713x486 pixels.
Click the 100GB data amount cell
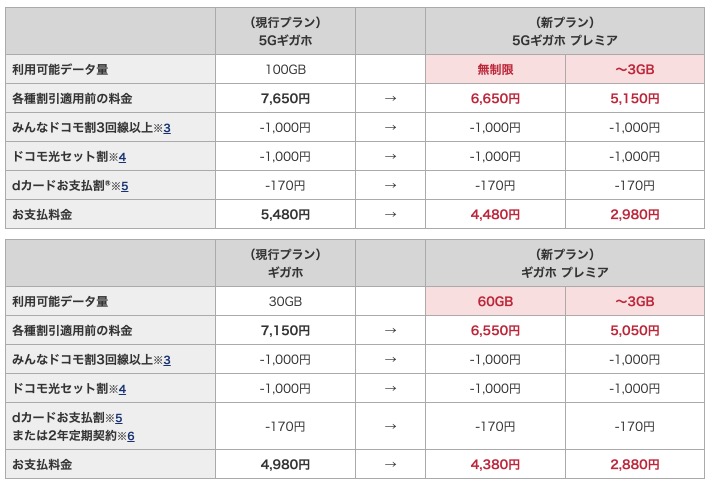285,69
